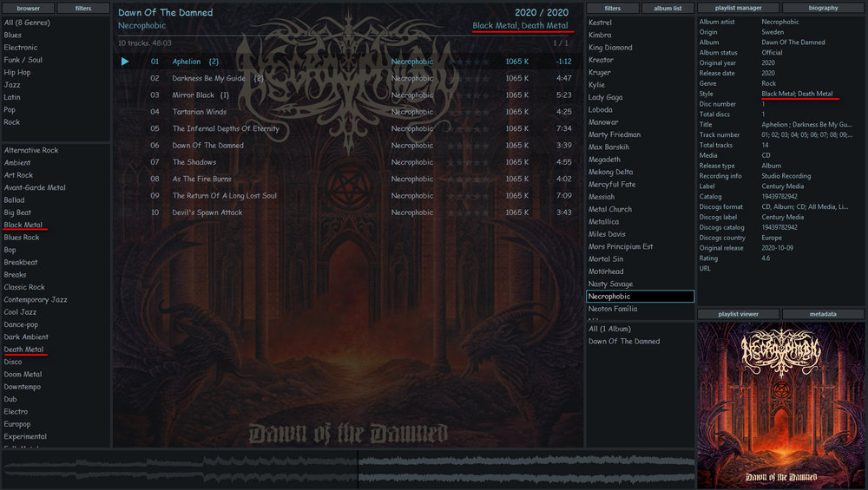Select track 06 Dawn Of The Damned
This screenshot has width=868, height=490.
point(349,146)
